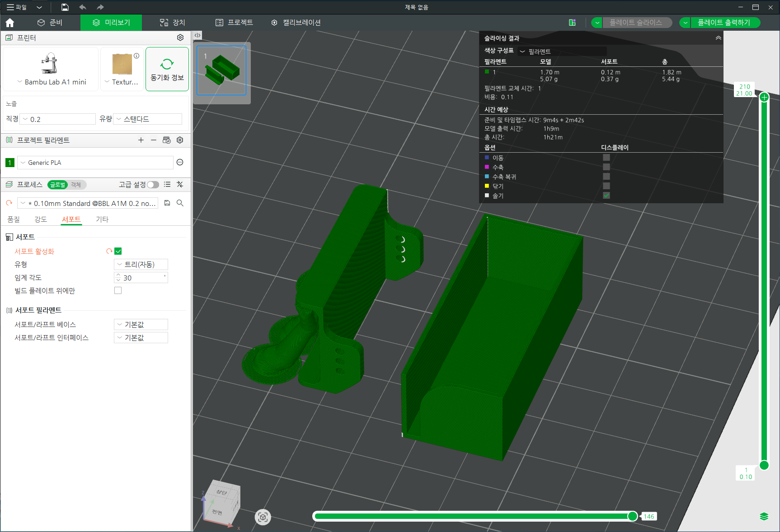
Task: Open the color scheme dropdown
Action: [x=562, y=51]
